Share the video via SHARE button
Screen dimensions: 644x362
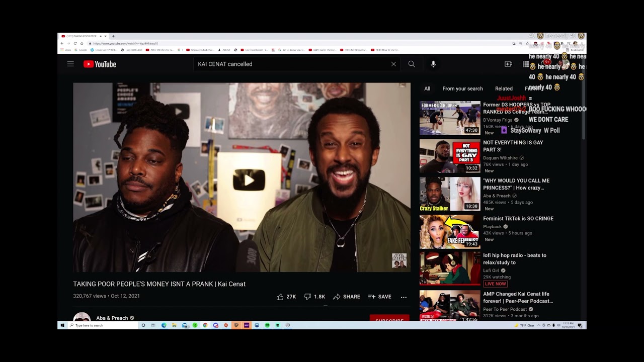(x=347, y=297)
